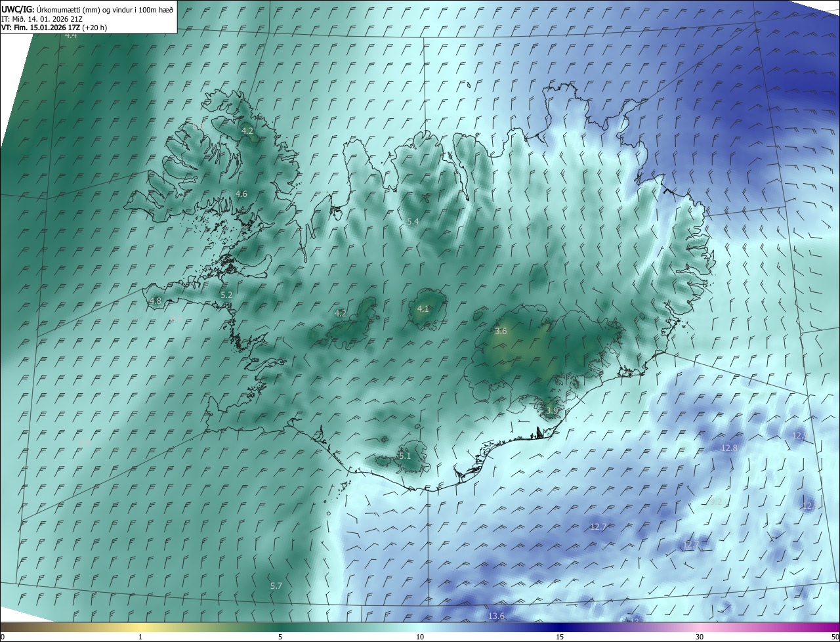
Task: Click the '5.4' value label on the map
Action: click(413, 222)
